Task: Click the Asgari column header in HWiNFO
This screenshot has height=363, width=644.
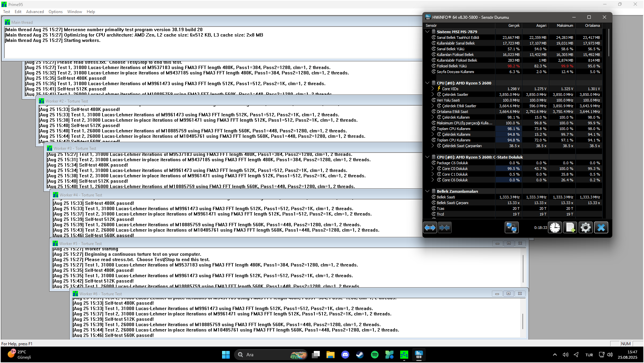Action: coord(535,25)
